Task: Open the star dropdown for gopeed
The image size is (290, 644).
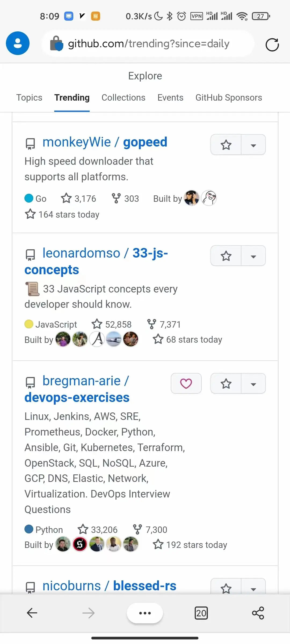Action: (x=253, y=145)
